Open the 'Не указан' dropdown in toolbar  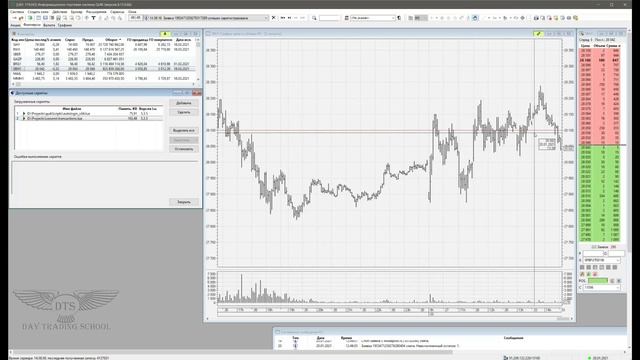[x=373, y=18]
